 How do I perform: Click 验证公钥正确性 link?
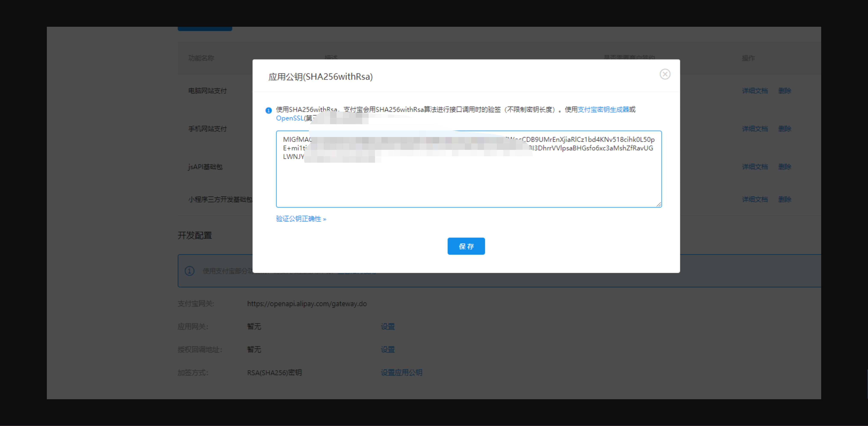point(301,219)
